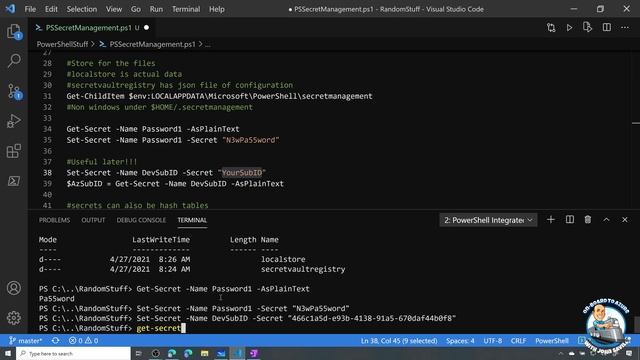Open the PowerShell Command Explorer icon
The height and width of the screenshot is (360, 640).
(x=14, y=181)
